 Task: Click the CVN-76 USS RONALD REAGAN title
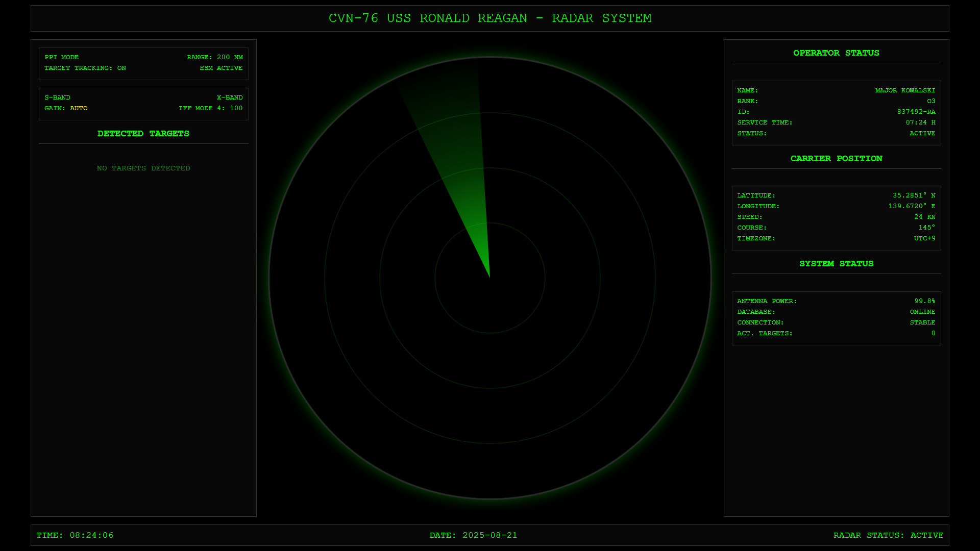click(490, 18)
